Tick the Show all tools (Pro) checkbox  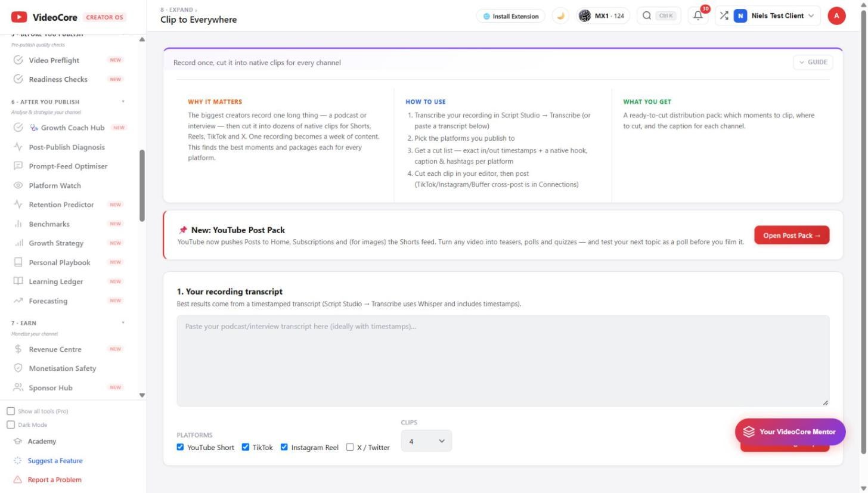tap(11, 411)
